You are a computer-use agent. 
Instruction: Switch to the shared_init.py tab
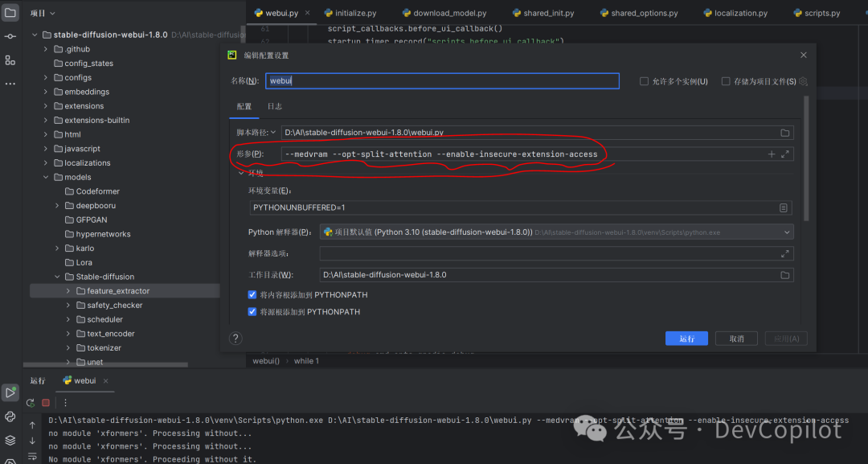coord(543,13)
